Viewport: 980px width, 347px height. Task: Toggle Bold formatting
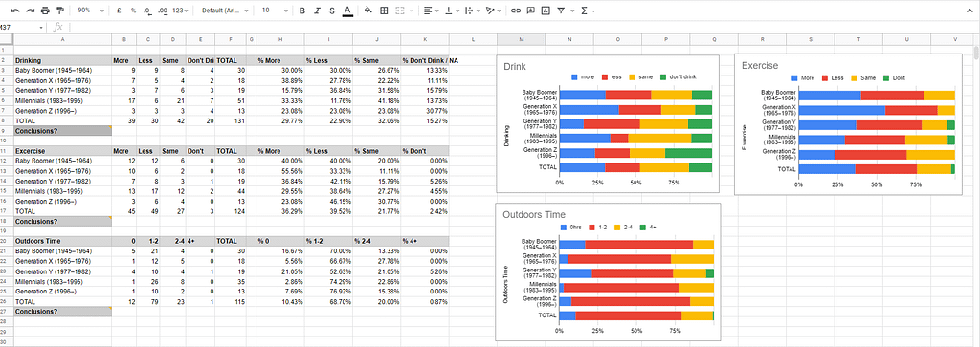coord(301,11)
